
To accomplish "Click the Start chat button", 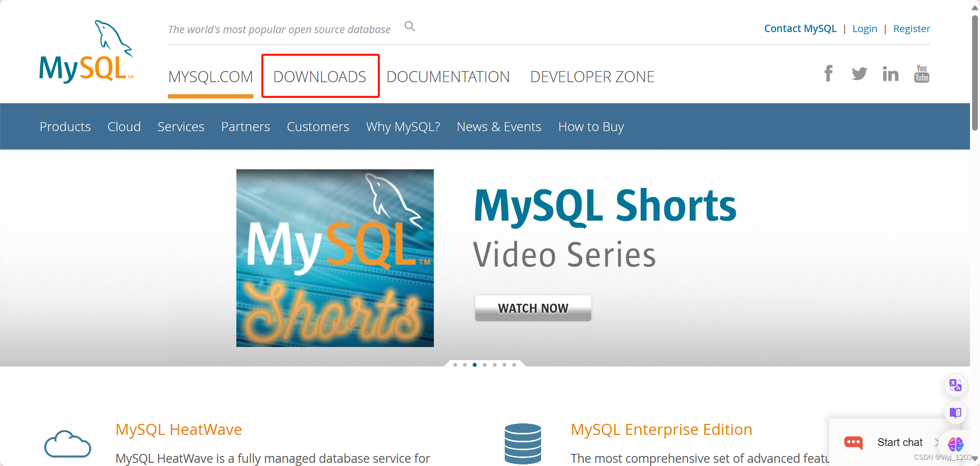I will tap(900, 442).
